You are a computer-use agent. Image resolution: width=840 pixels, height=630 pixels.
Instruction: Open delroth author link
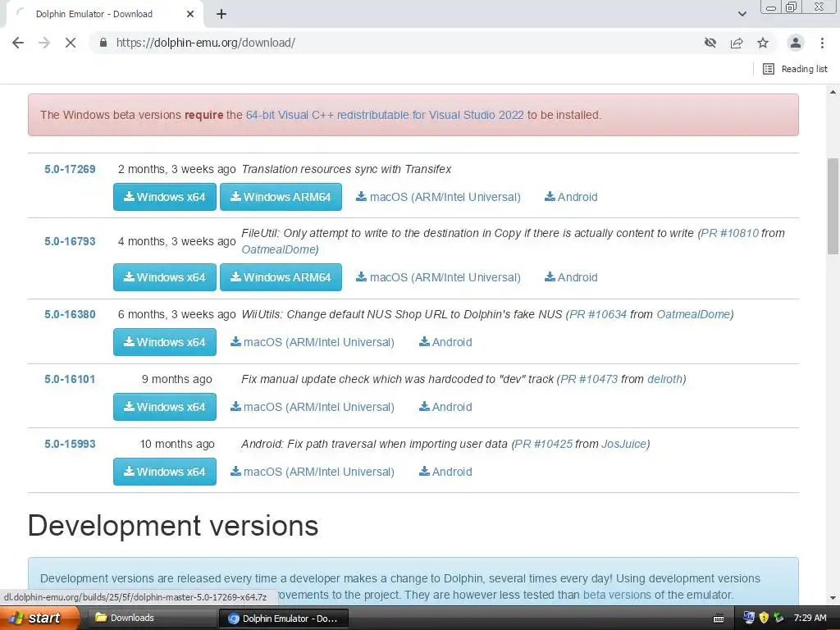664,379
